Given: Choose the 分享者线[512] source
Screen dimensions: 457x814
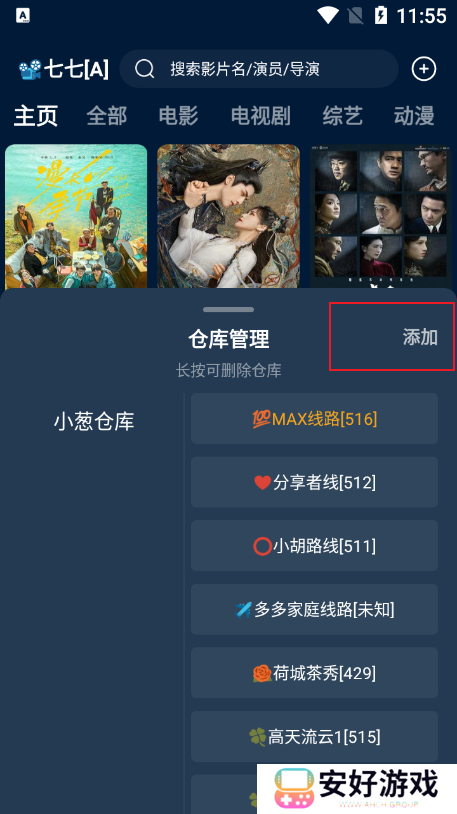Looking at the screenshot, I should [x=314, y=482].
